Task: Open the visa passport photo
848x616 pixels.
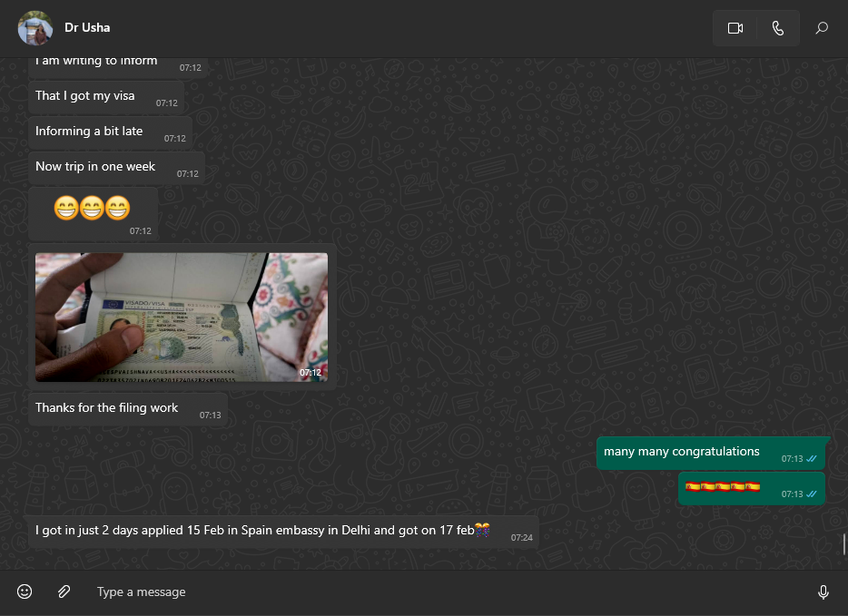Action: pyautogui.click(x=182, y=317)
